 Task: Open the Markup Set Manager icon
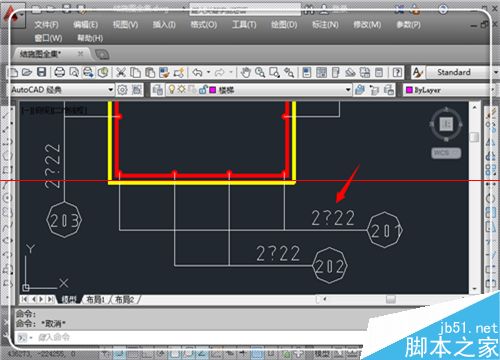tap(365, 72)
